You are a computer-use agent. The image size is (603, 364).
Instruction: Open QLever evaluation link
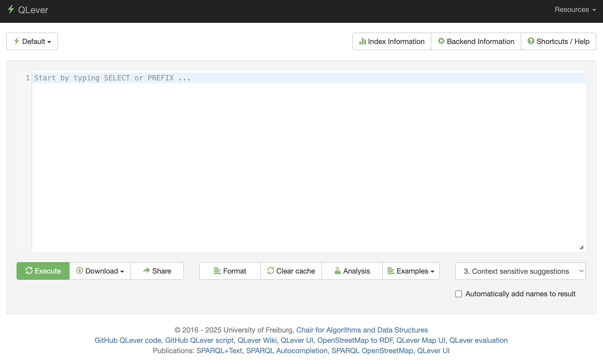478,340
